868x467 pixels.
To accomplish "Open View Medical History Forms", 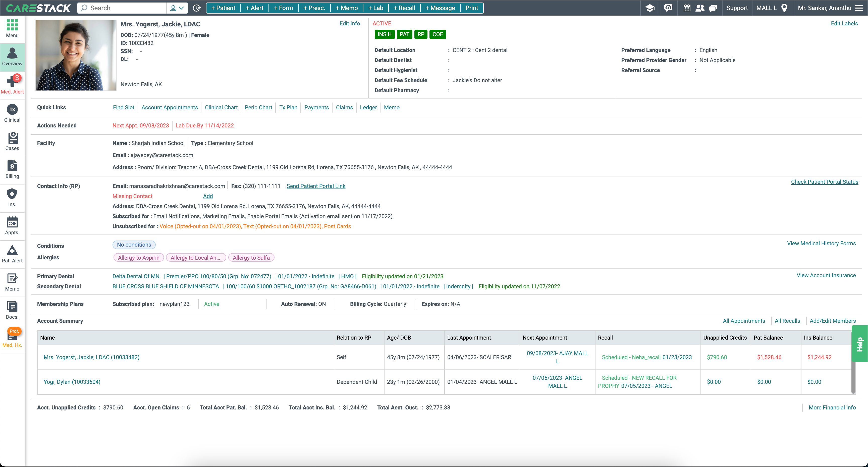I will 821,244.
